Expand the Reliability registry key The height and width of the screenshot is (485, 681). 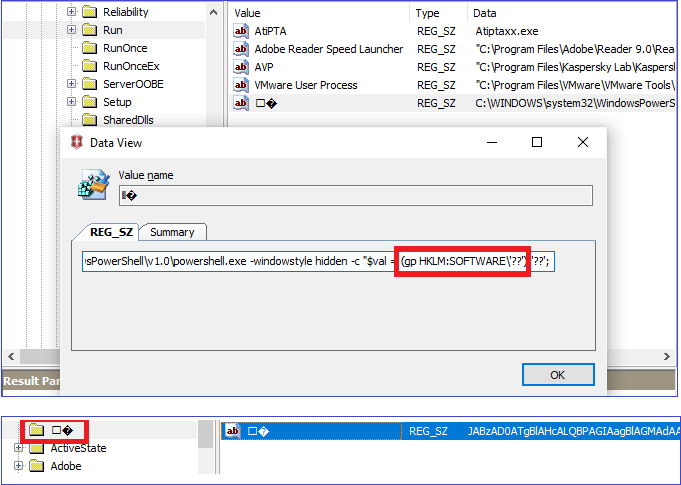(x=72, y=12)
